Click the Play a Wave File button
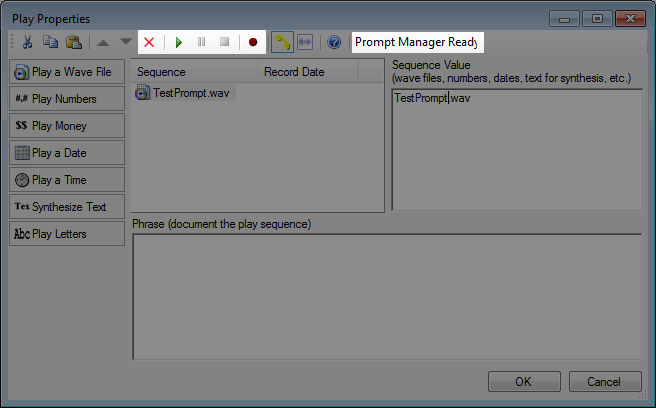The height and width of the screenshot is (408, 656). point(67,72)
